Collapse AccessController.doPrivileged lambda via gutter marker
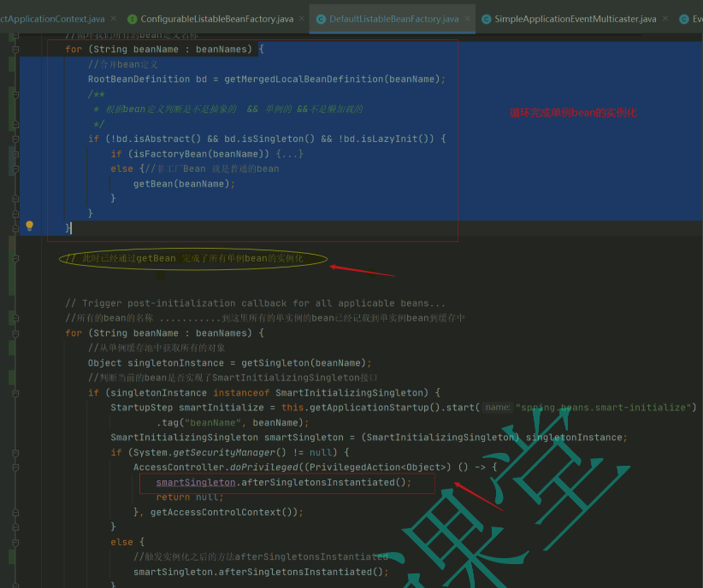Screen dimensions: 703x588 click(15, 467)
